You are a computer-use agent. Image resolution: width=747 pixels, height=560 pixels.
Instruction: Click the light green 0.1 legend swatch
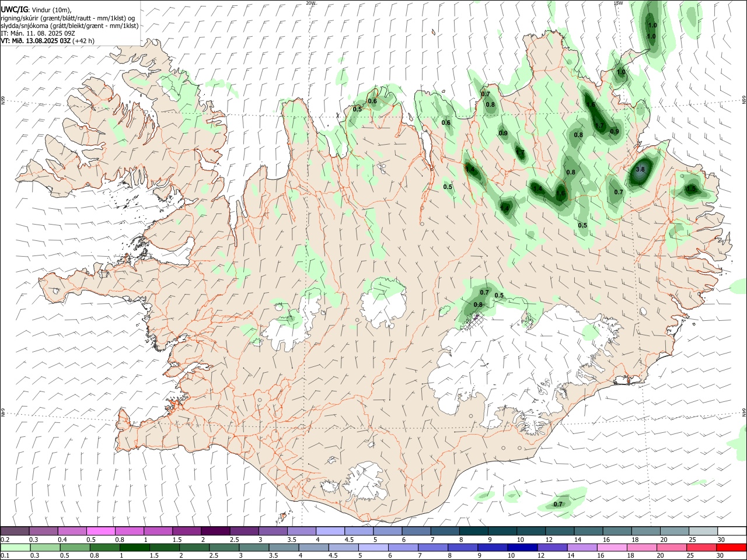16,547
